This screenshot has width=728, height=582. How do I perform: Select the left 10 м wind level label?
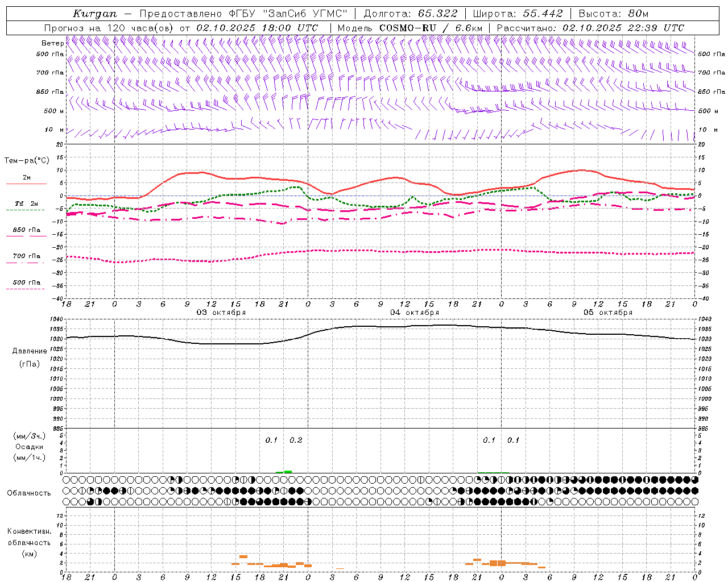point(54,130)
